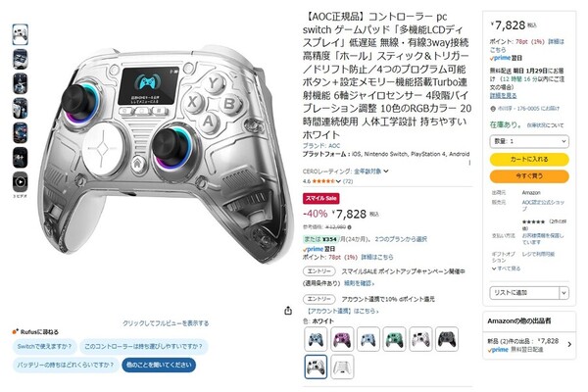Click the first エントリー campaign button
The image size is (588, 392).
[318, 270]
